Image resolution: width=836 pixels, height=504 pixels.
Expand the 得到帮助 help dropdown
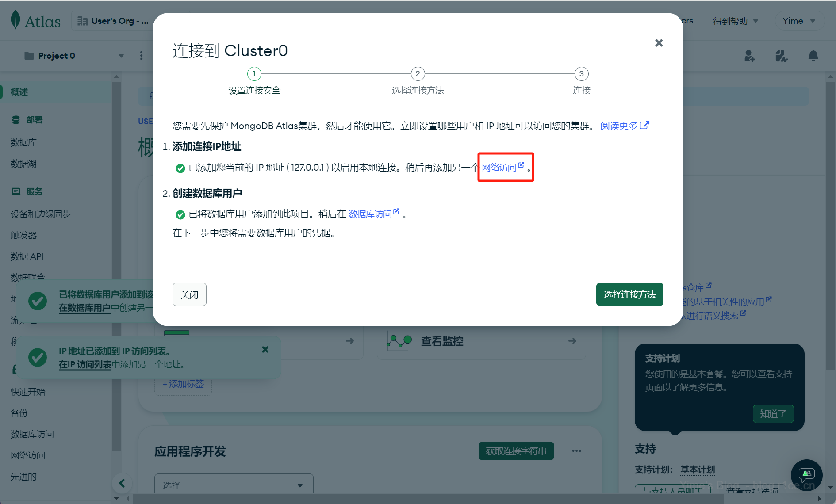tap(735, 21)
